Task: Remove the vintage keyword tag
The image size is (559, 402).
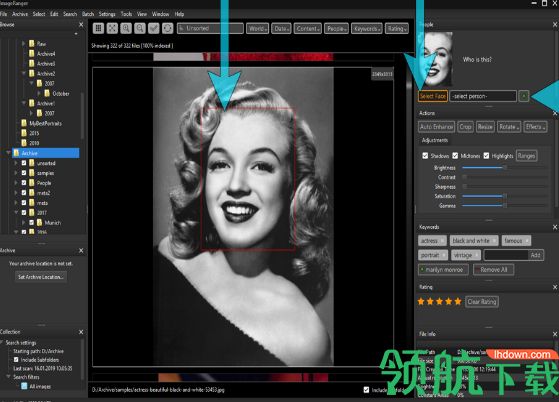Action: tap(477, 255)
